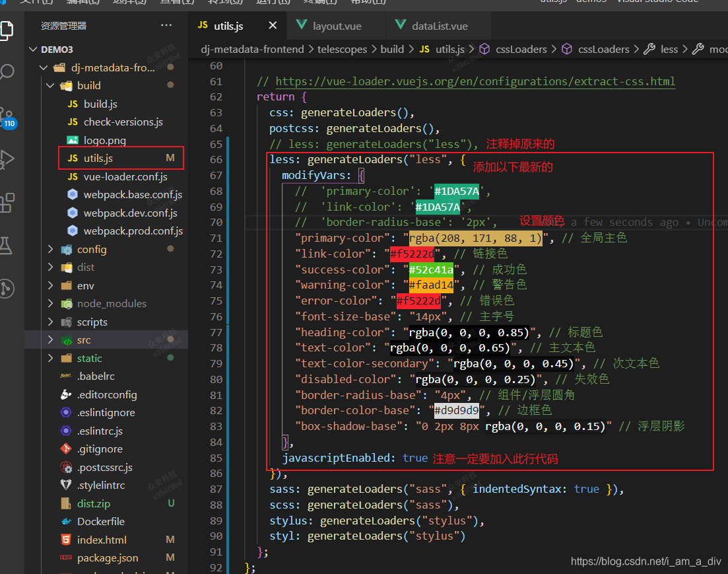The height and width of the screenshot is (574, 728).
Task: Open the Git graph activity icon
Action: 7,289
